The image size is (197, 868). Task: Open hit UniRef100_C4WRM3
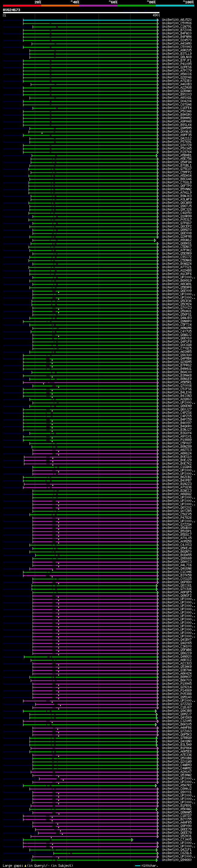tap(177, 765)
